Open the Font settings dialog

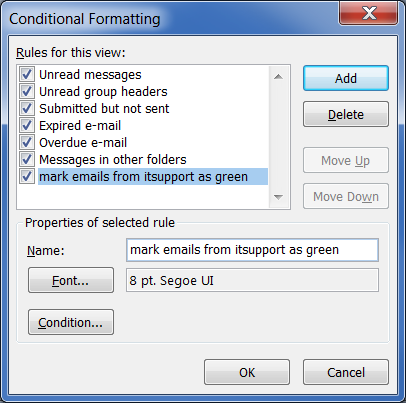point(71,280)
